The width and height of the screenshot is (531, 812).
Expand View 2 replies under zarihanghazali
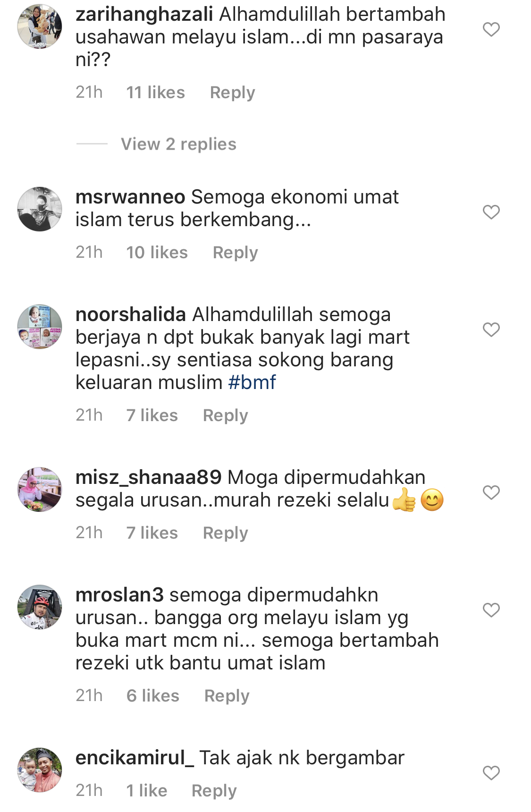(x=178, y=144)
